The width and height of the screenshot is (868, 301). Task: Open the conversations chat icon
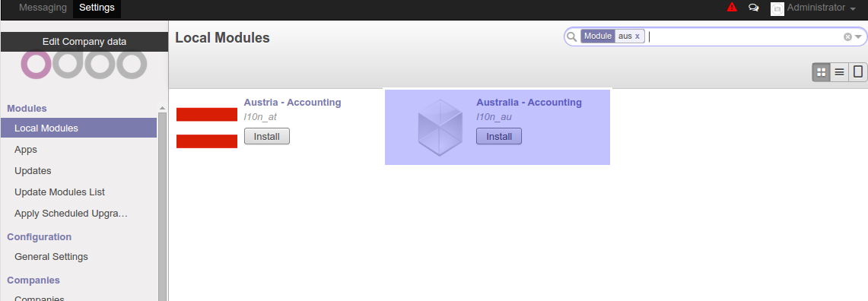pyautogui.click(x=753, y=8)
